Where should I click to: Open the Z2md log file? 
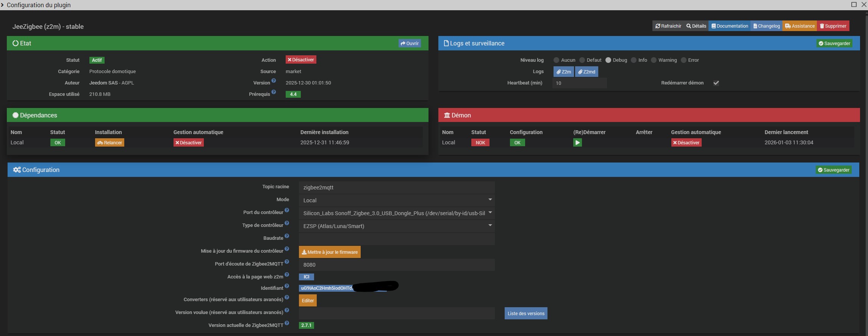[x=586, y=72]
